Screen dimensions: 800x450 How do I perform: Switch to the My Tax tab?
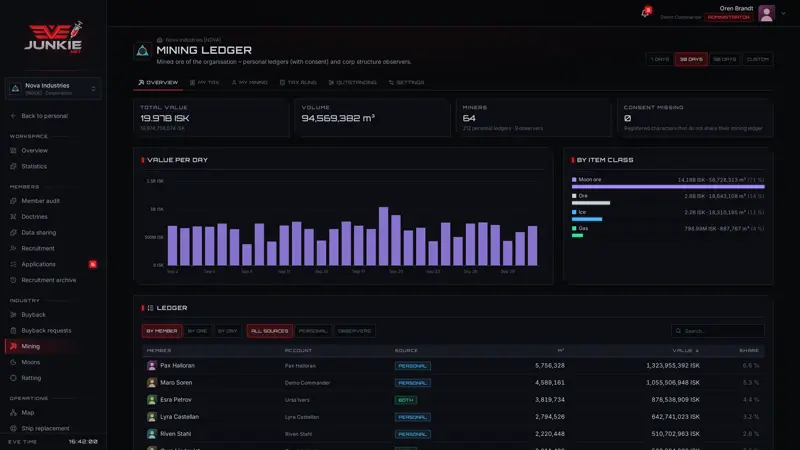coord(205,83)
